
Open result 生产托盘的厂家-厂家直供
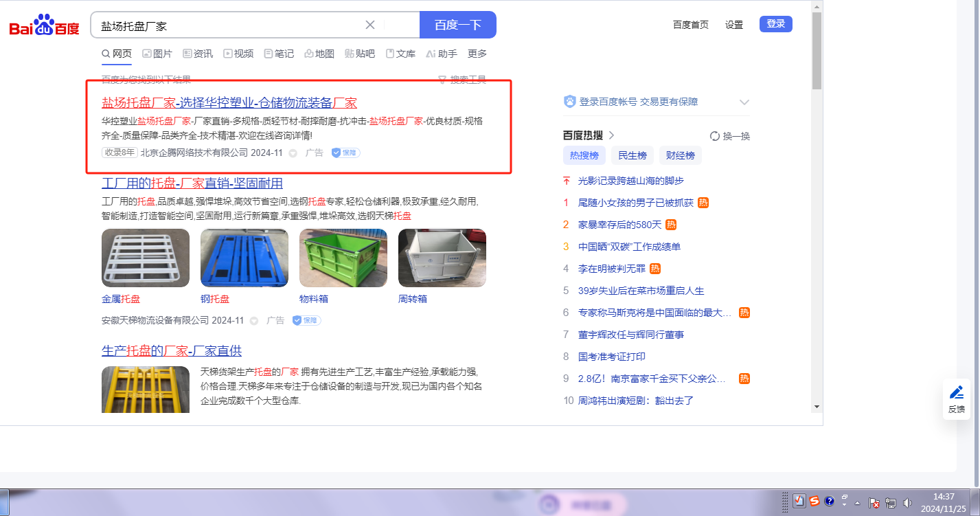pos(172,350)
